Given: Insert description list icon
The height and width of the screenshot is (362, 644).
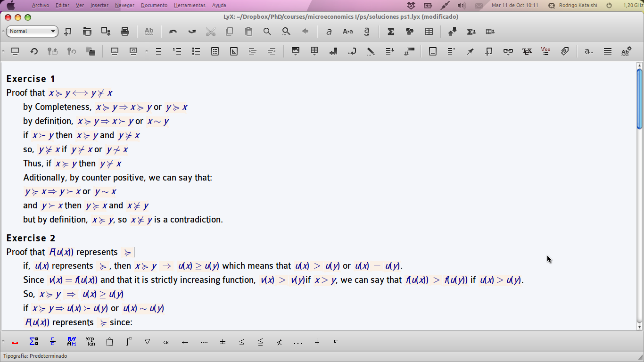Looking at the screenshot, I should tap(215, 51).
